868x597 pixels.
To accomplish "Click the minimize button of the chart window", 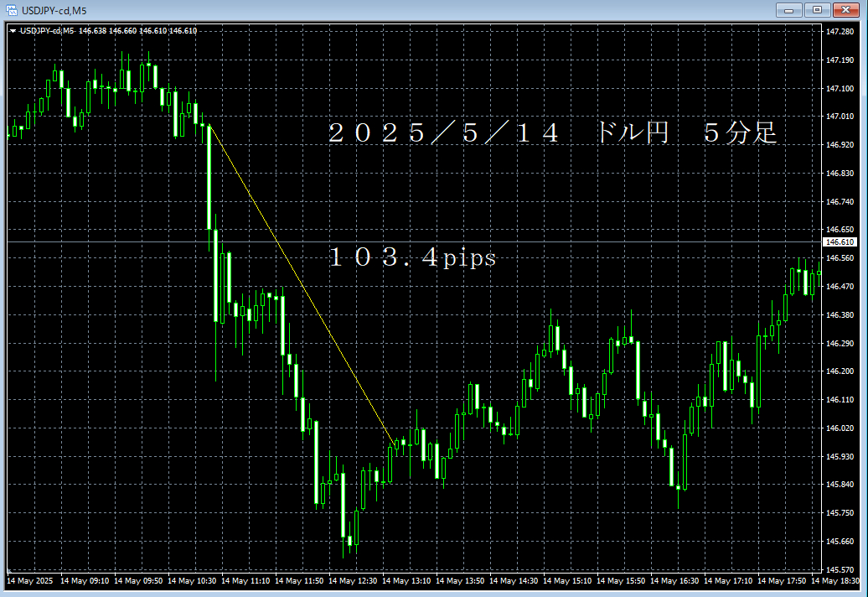I will (x=788, y=10).
